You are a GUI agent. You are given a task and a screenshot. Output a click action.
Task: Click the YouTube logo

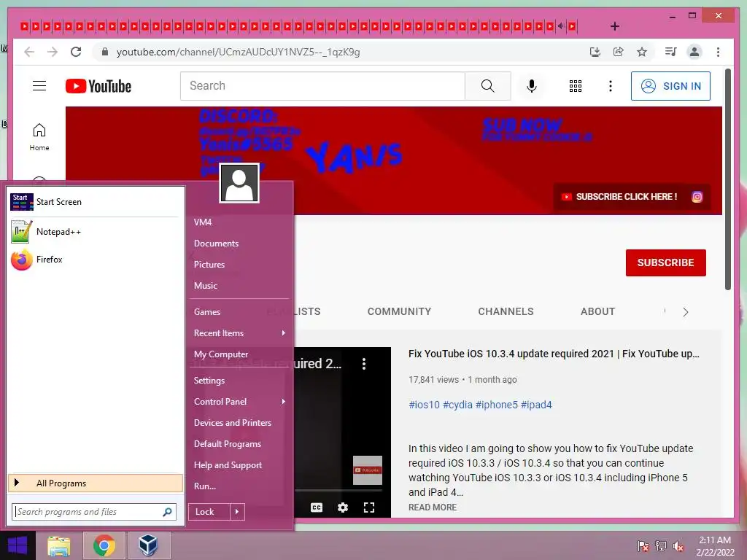(x=98, y=86)
